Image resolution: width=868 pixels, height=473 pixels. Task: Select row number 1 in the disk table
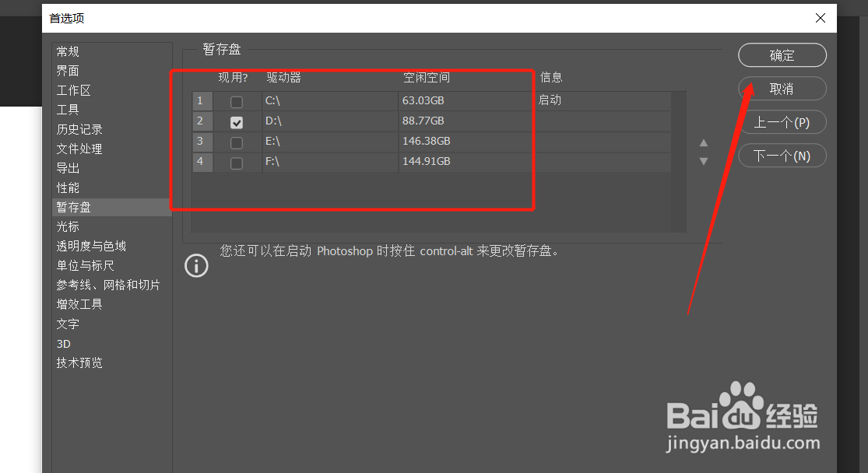(x=202, y=101)
